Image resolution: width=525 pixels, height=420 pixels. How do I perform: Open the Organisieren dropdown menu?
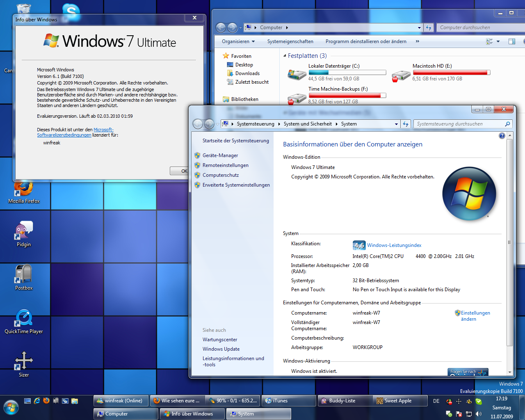[238, 41]
